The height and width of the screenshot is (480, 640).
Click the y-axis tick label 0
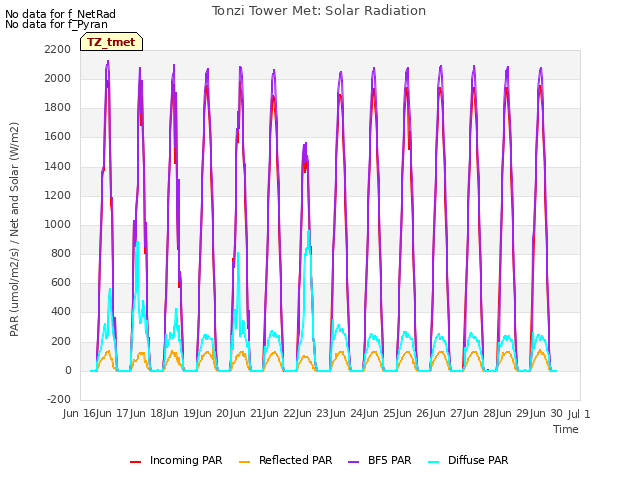click(68, 371)
